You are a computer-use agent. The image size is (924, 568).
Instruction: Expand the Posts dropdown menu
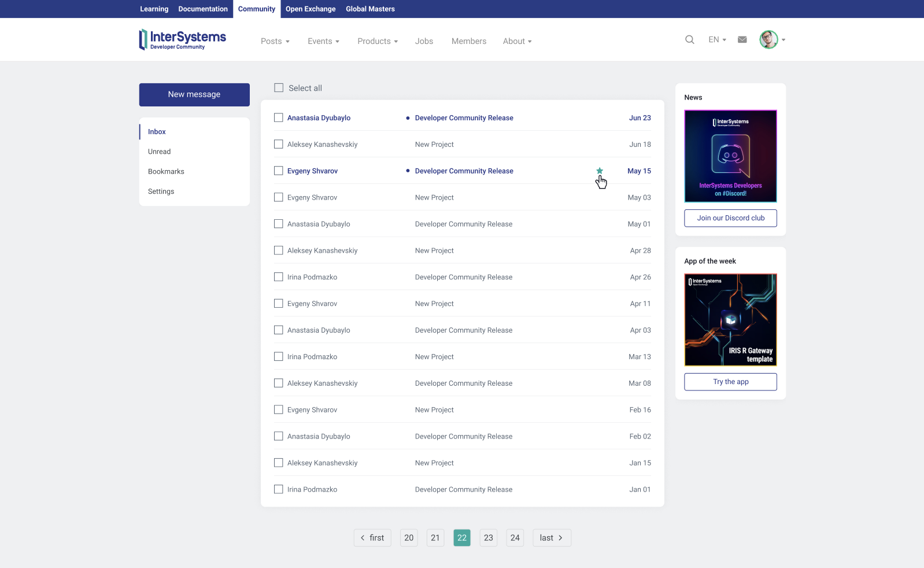[275, 41]
